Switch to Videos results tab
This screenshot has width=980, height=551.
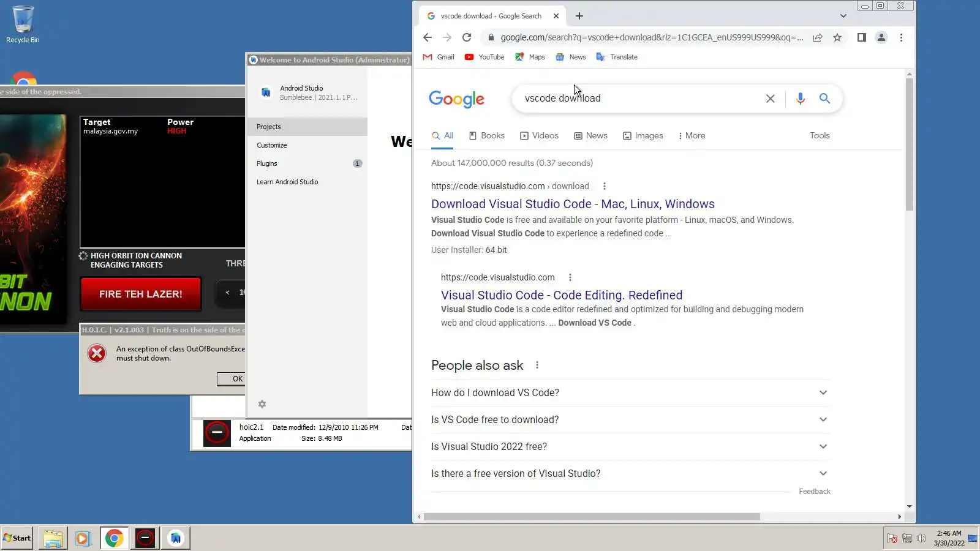[540, 136]
